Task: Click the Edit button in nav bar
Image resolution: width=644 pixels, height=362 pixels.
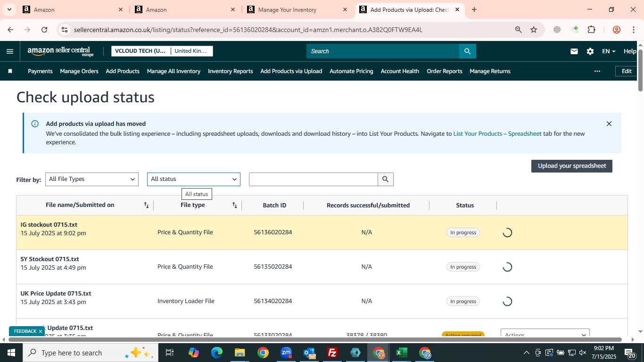Action: pyautogui.click(x=627, y=71)
